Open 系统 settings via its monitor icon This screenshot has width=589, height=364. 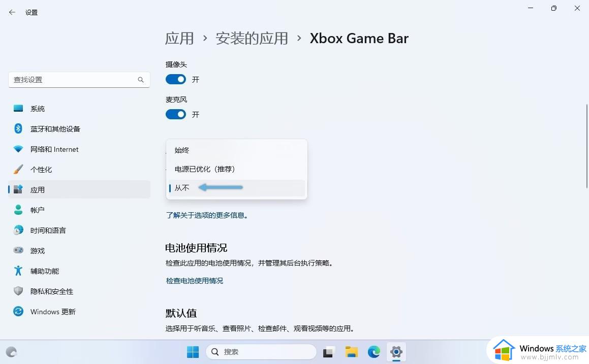(x=18, y=109)
